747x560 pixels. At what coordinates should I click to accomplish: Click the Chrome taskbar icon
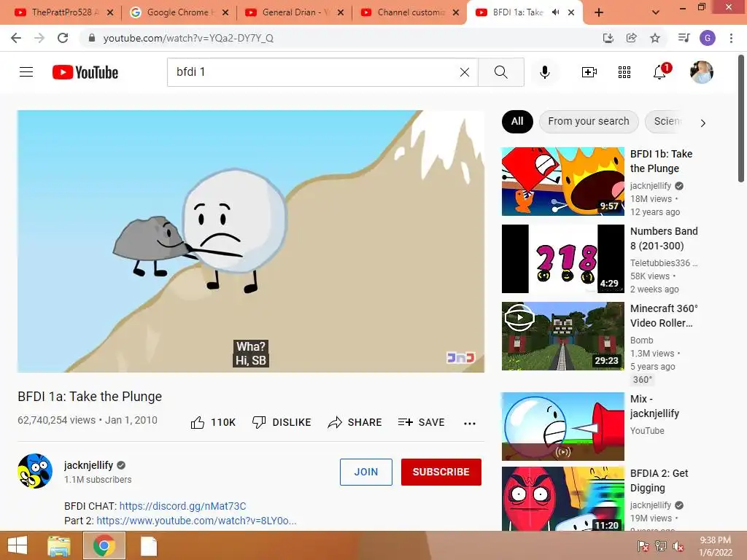click(x=104, y=545)
